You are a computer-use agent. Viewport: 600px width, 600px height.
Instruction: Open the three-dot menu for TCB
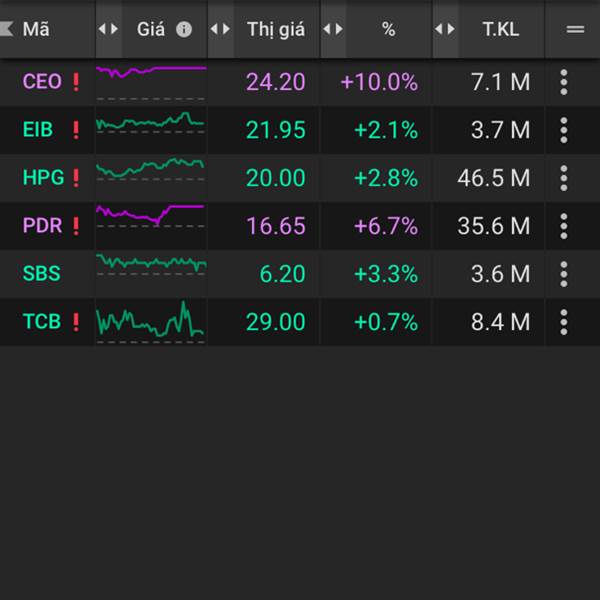point(564,322)
